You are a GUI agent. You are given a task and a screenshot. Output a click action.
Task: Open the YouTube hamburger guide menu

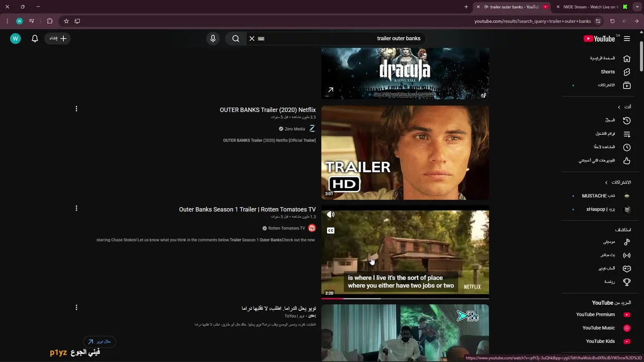[627, 39]
